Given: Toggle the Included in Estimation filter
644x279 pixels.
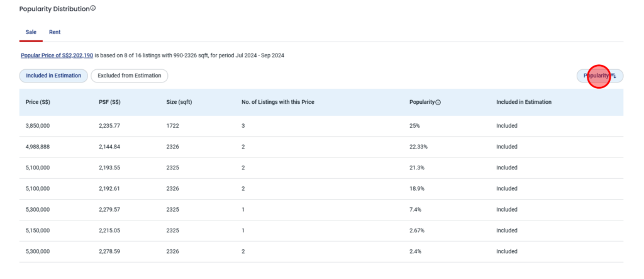Looking at the screenshot, I should point(53,76).
